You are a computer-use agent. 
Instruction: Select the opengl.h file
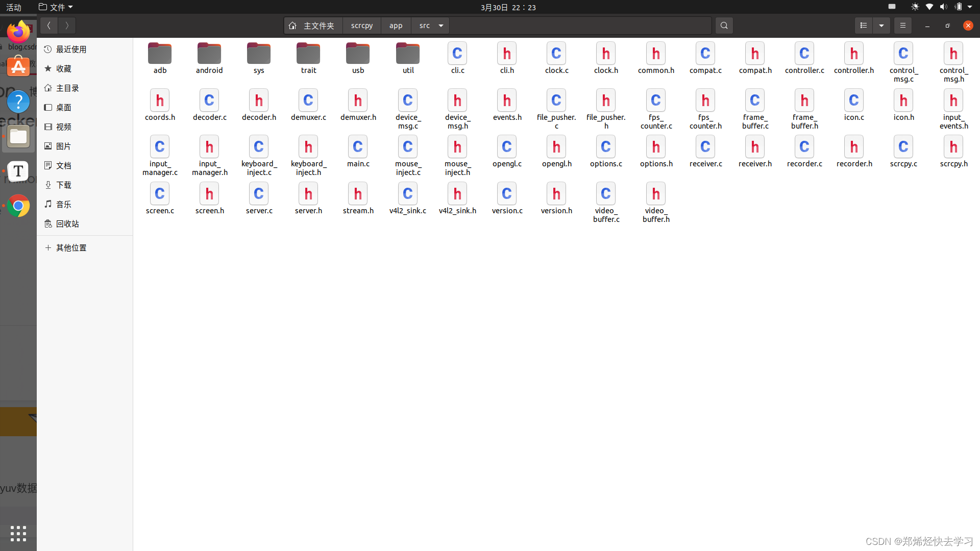tap(556, 152)
